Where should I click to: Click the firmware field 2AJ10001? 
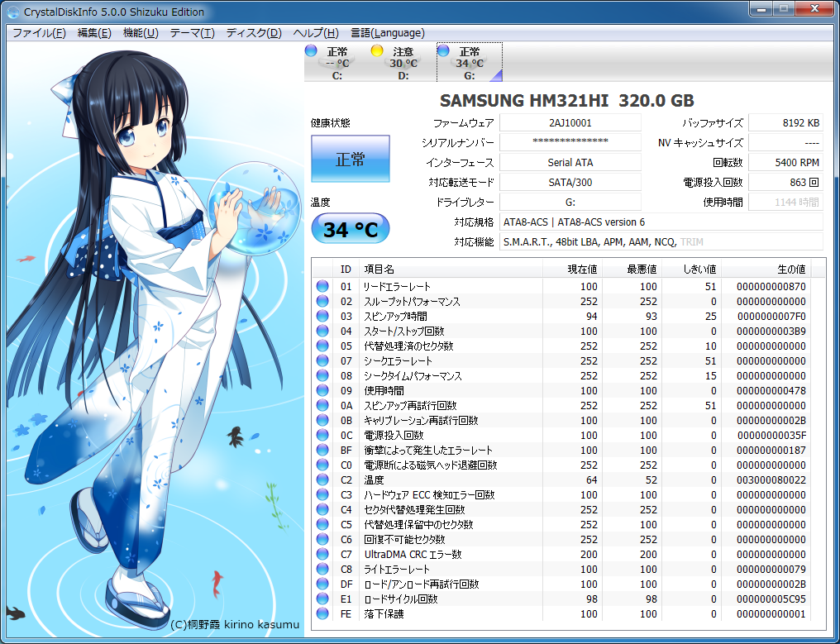[x=570, y=122]
